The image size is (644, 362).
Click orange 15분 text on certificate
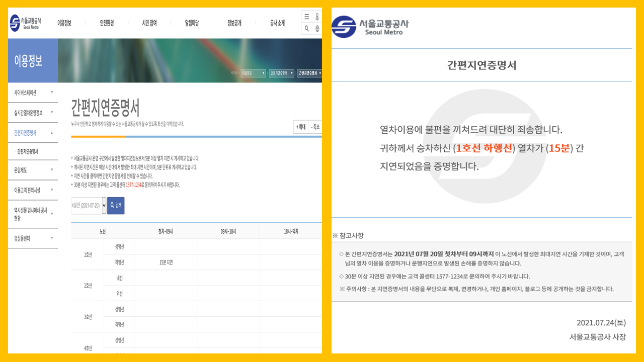point(559,148)
